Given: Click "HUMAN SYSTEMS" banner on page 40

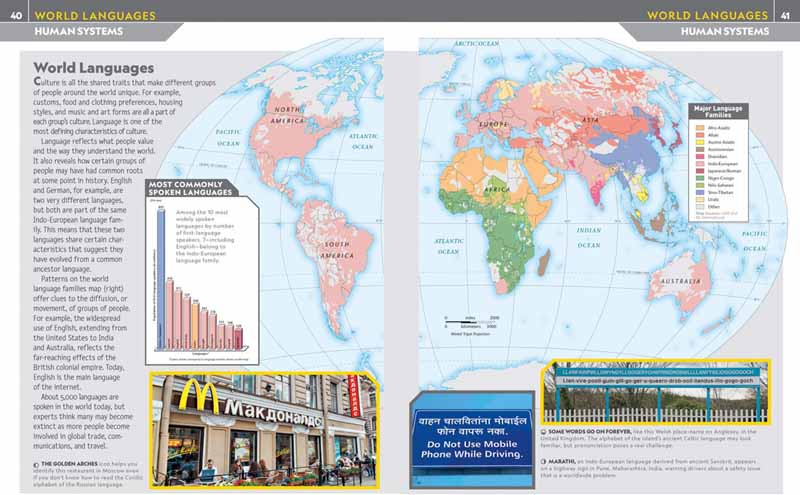Looking at the screenshot, I should coord(79,31).
